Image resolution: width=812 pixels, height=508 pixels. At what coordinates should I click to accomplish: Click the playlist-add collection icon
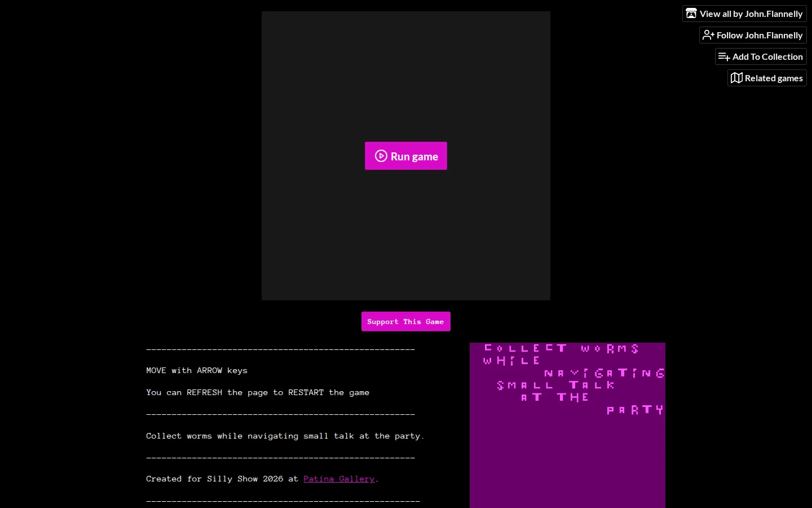tap(724, 56)
